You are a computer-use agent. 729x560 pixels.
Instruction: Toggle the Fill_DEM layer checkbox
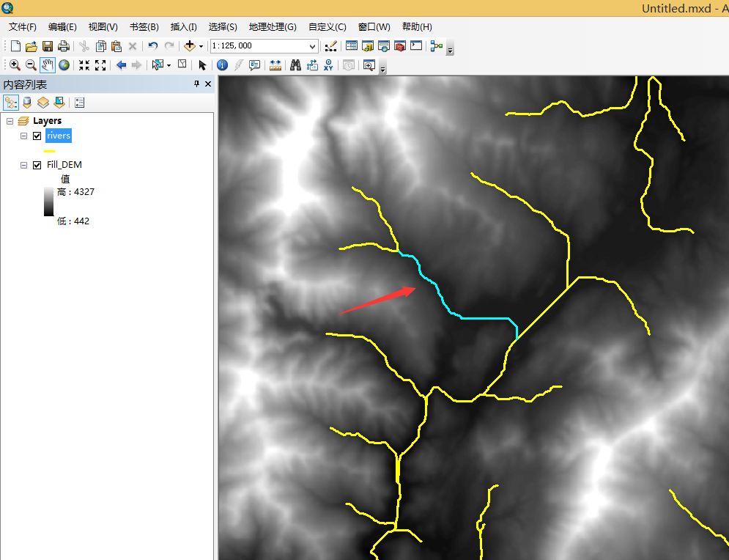coord(37,165)
